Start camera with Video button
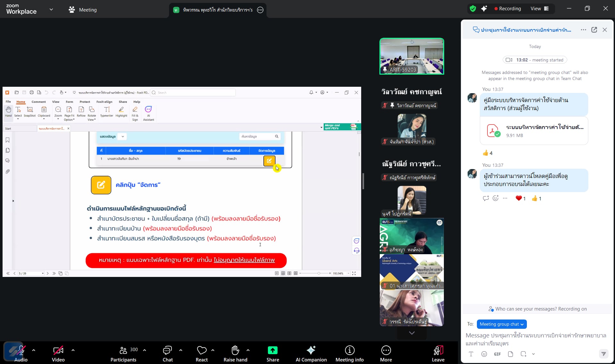The height and width of the screenshot is (364, 615). 58,353
